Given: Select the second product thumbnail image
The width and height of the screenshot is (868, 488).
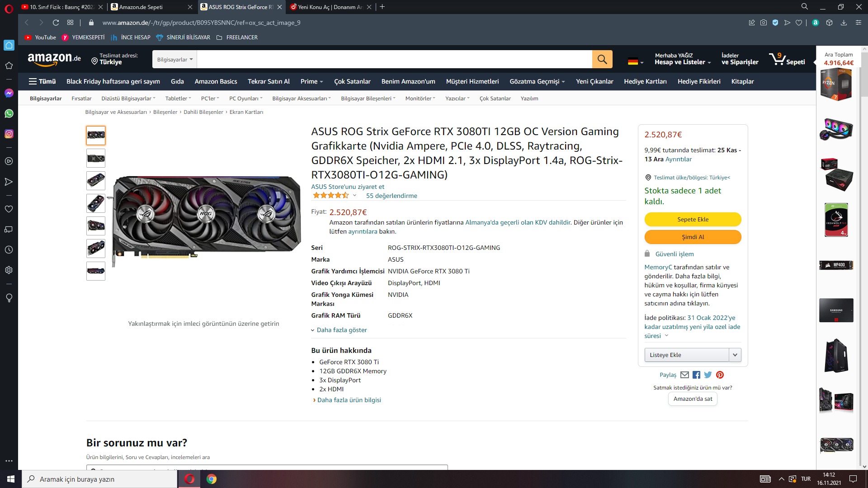Looking at the screenshot, I should tap(96, 158).
